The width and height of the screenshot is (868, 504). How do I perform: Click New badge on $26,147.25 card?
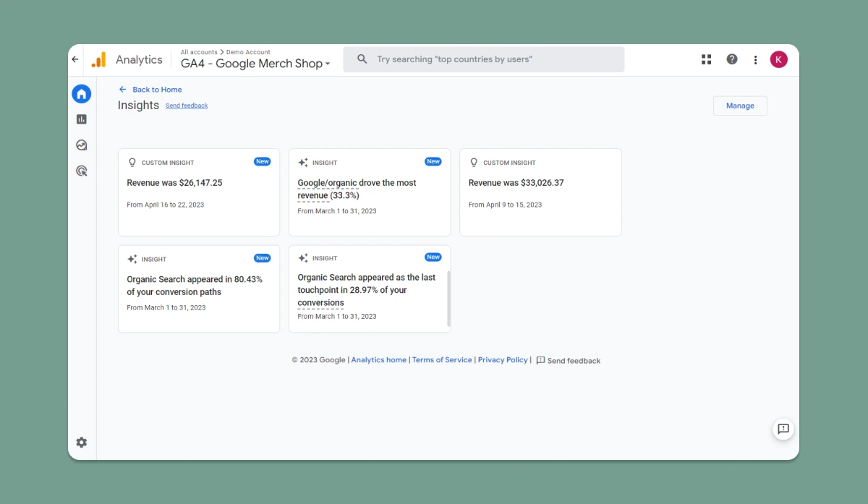263,162
